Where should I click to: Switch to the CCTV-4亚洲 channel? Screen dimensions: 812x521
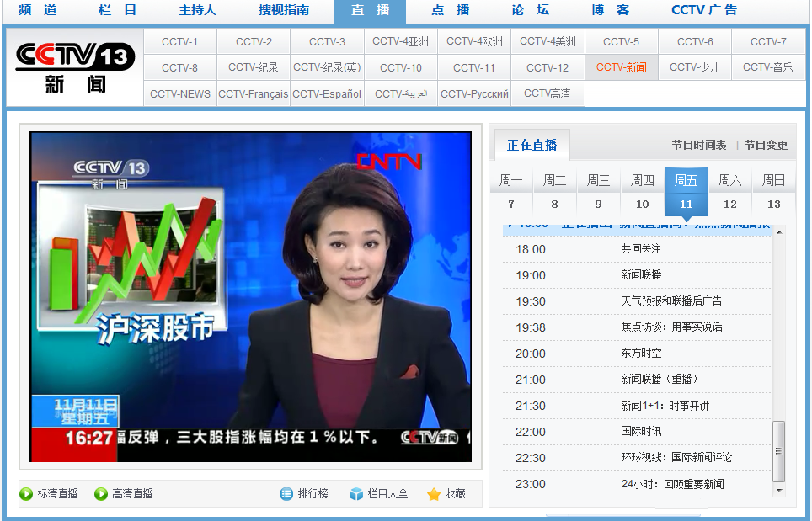click(401, 41)
